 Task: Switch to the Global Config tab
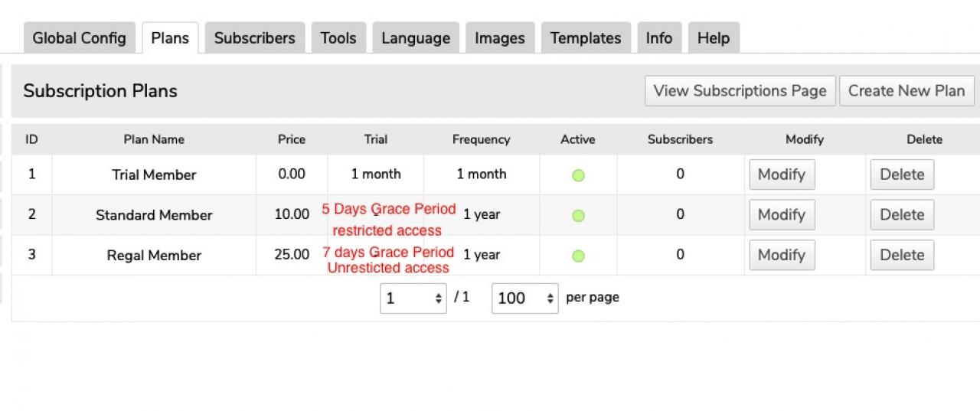tap(80, 38)
